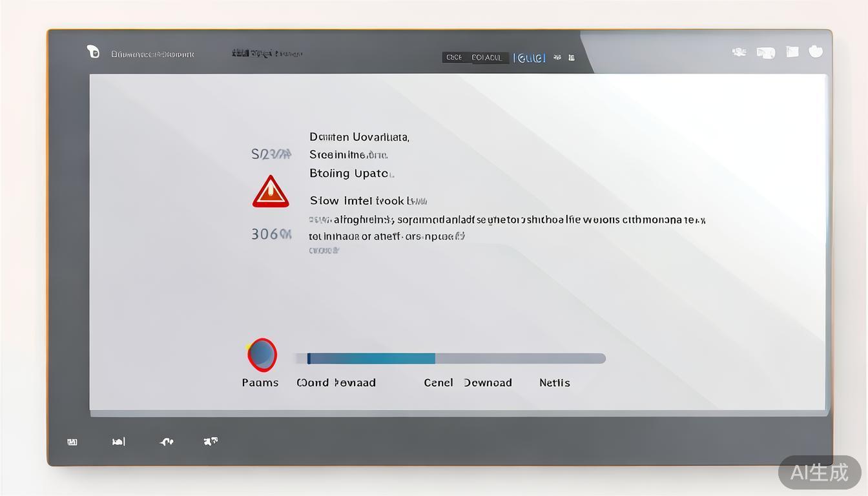This screenshot has width=868, height=496.
Task: Click the 'Dewnoad' button
Action: point(488,382)
